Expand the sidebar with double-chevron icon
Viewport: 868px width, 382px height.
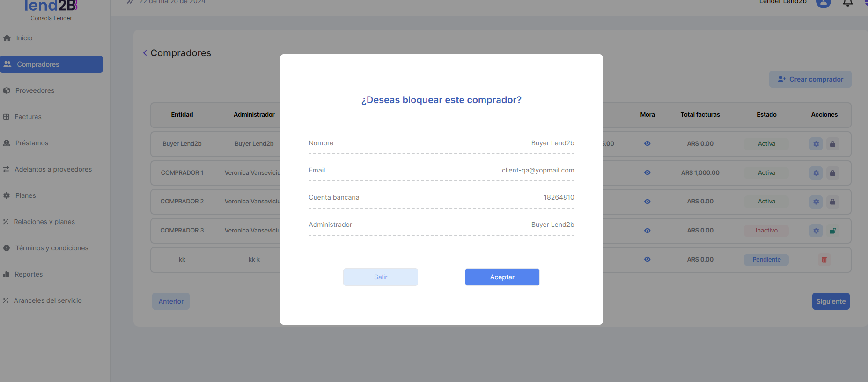click(x=130, y=2)
